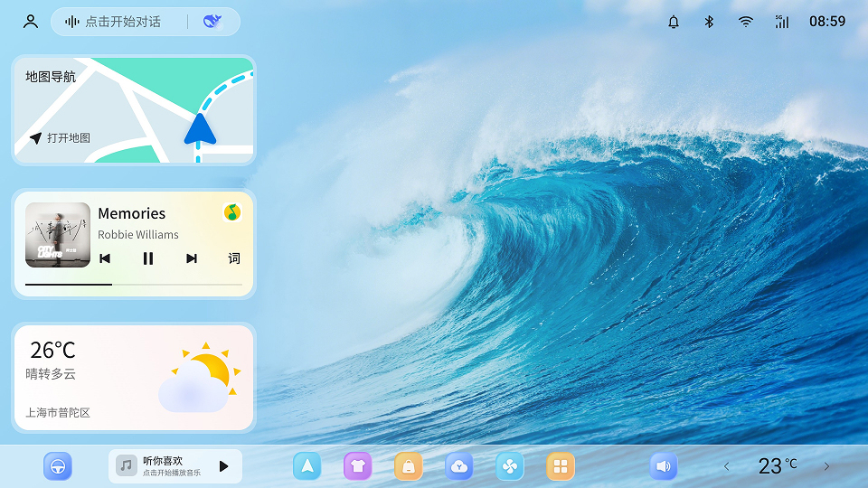Decrease temperature with the left arrow
The height and width of the screenshot is (488, 868).
pyautogui.click(x=726, y=466)
